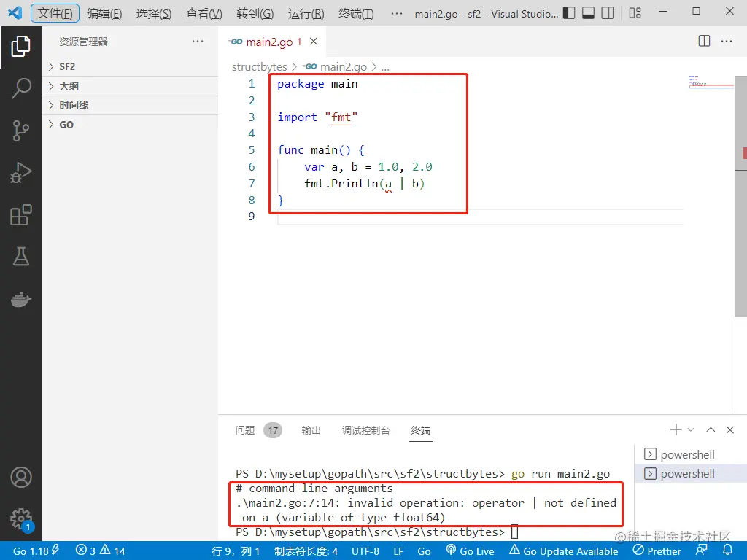Change 制表符长度: 4 indentation setting
Image resolution: width=747 pixels, height=560 pixels.
(x=306, y=551)
